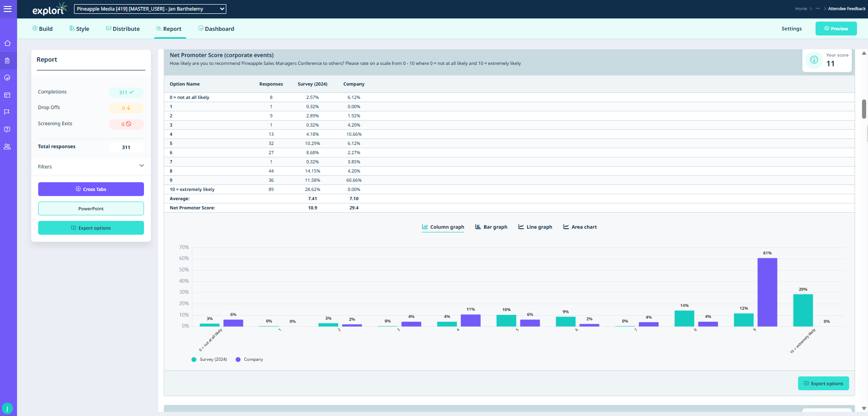This screenshot has height=416, width=868.
Task: Click the Your score gauge icon
Action: (814, 60)
